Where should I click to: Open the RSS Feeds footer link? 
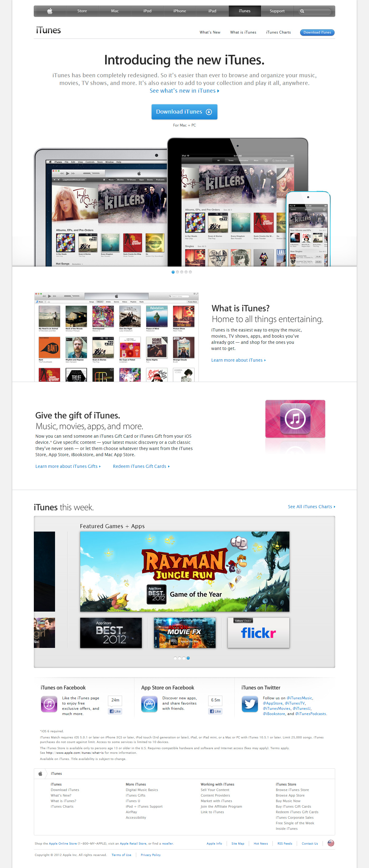point(285,843)
